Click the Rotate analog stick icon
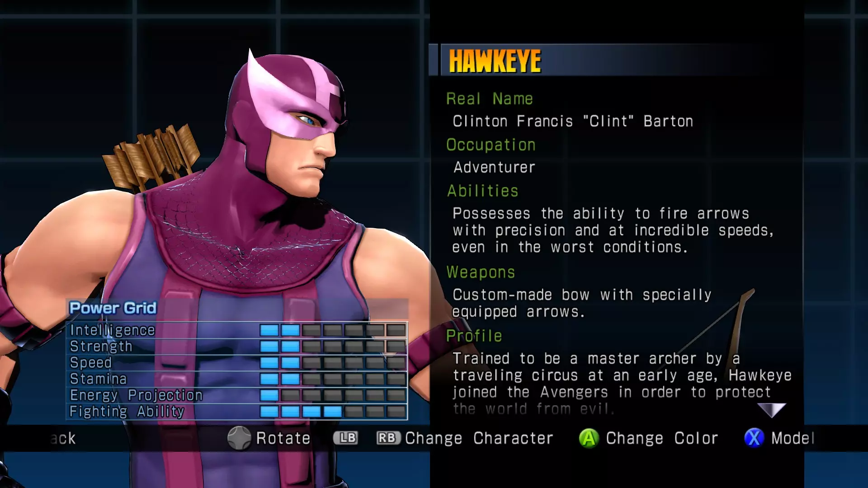868x488 pixels. 239,438
